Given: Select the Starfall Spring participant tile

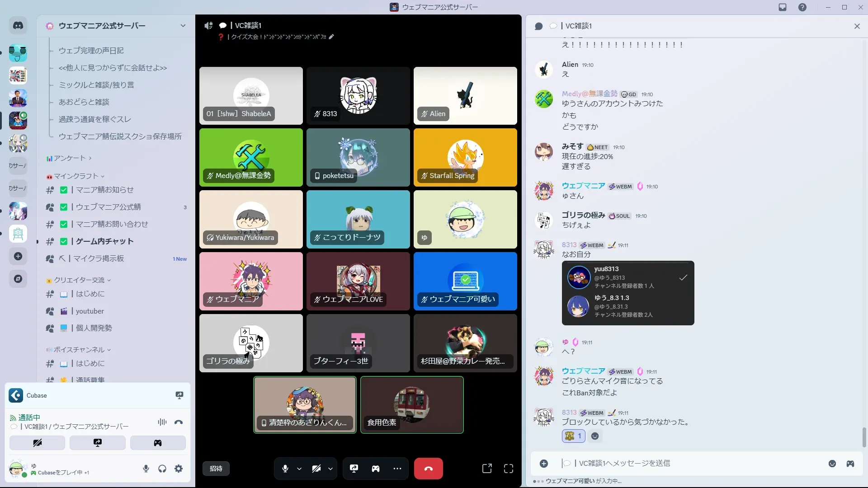Looking at the screenshot, I should 465,157.
